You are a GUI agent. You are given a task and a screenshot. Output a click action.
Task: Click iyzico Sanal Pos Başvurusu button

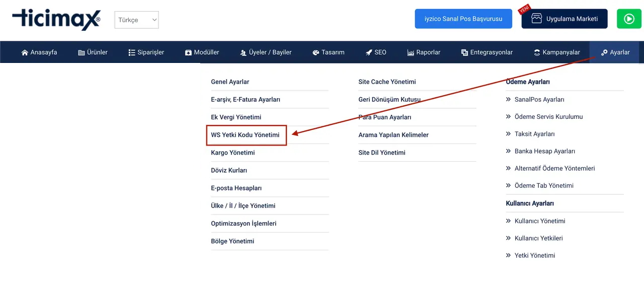tap(463, 19)
